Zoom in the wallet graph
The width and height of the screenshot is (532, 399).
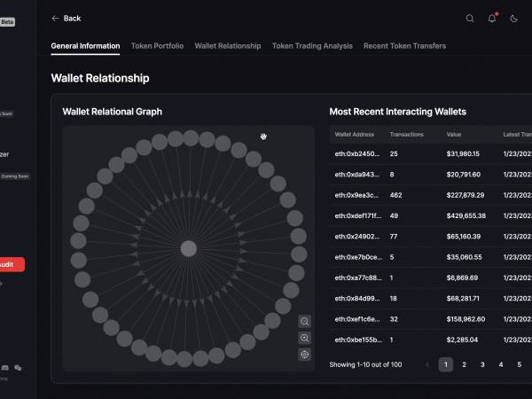304,338
